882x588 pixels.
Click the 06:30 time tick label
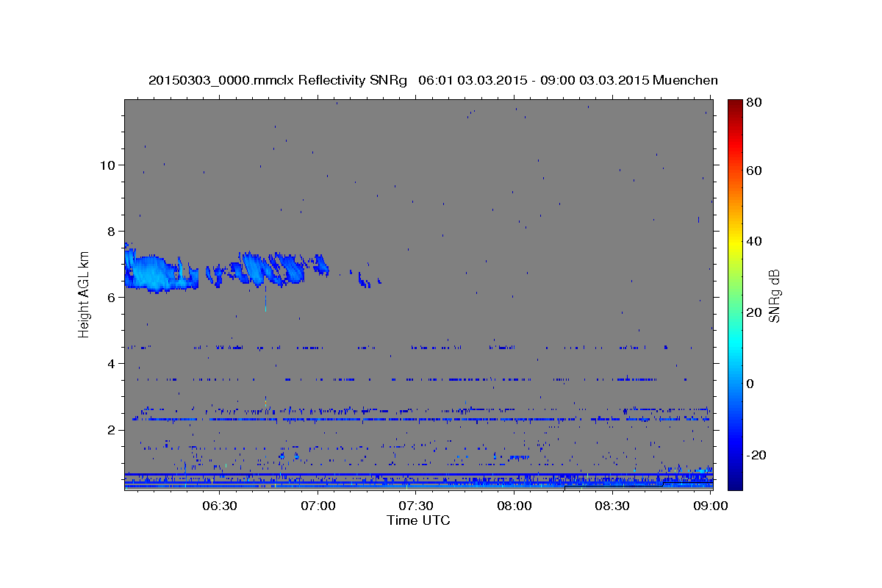coord(219,506)
